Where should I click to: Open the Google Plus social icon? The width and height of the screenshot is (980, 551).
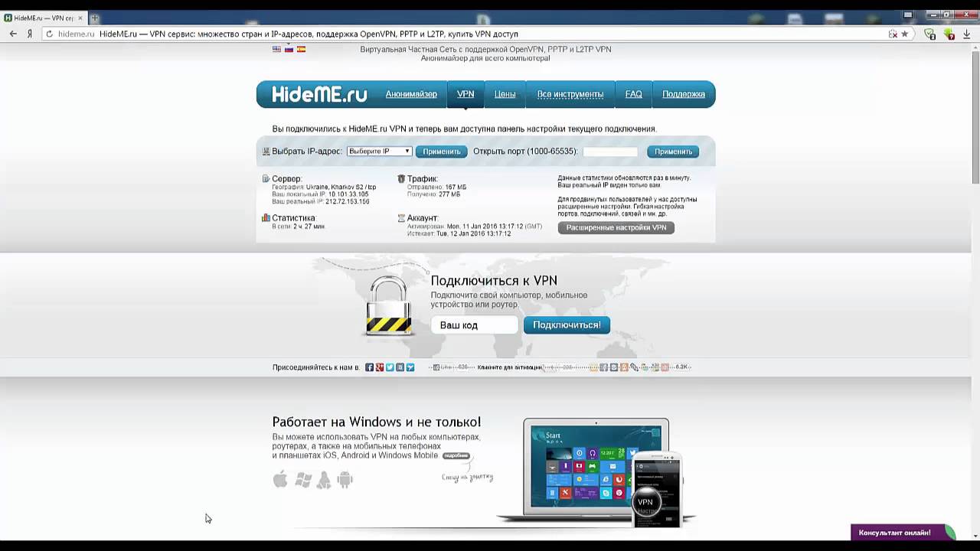(x=380, y=367)
